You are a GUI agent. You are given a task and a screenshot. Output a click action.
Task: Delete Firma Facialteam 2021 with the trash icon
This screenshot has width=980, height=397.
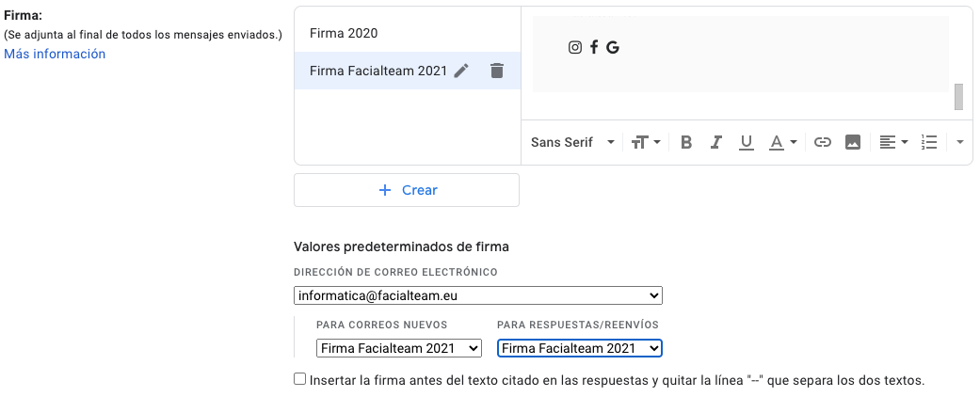497,71
